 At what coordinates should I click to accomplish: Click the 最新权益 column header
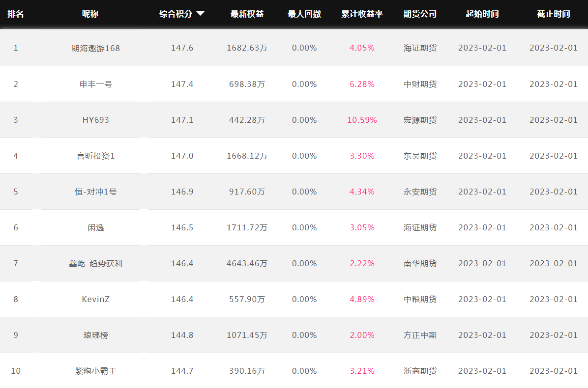pos(247,14)
